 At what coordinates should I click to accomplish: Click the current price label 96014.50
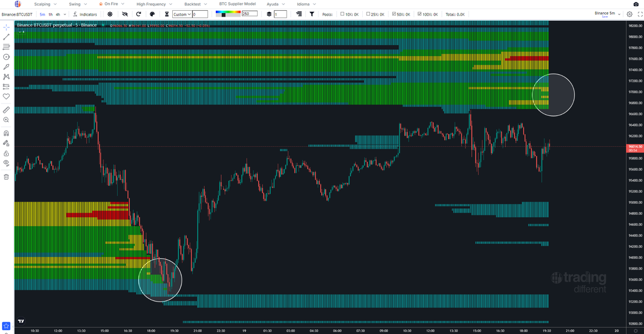click(634, 146)
